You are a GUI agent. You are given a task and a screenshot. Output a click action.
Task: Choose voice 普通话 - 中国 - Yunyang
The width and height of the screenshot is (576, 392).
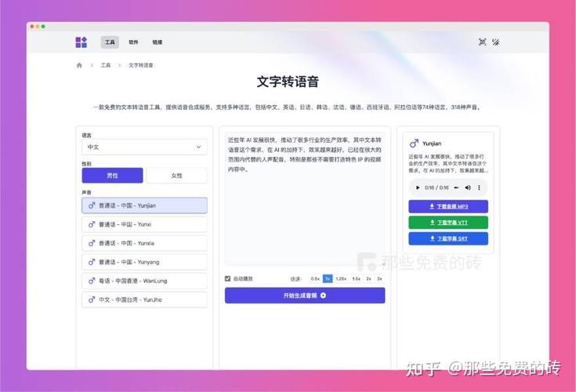pyautogui.click(x=144, y=262)
